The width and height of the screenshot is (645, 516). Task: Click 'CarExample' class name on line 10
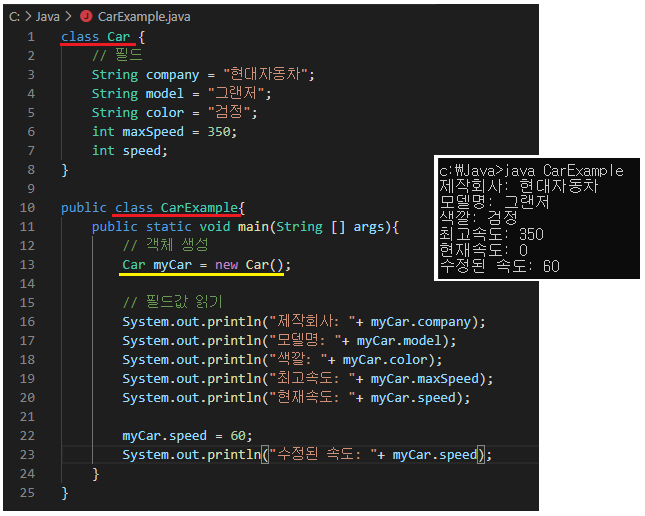[199, 208]
